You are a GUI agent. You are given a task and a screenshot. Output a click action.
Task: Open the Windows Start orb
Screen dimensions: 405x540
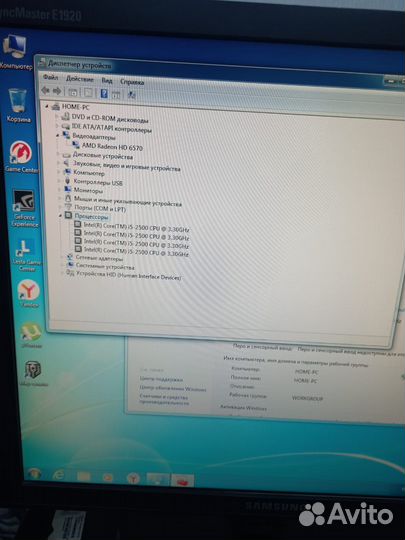click(34, 474)
